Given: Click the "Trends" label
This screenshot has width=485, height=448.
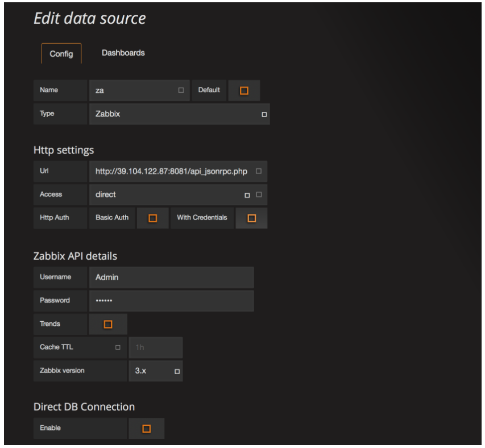Looking at the screenshot, I should point(50,324).
